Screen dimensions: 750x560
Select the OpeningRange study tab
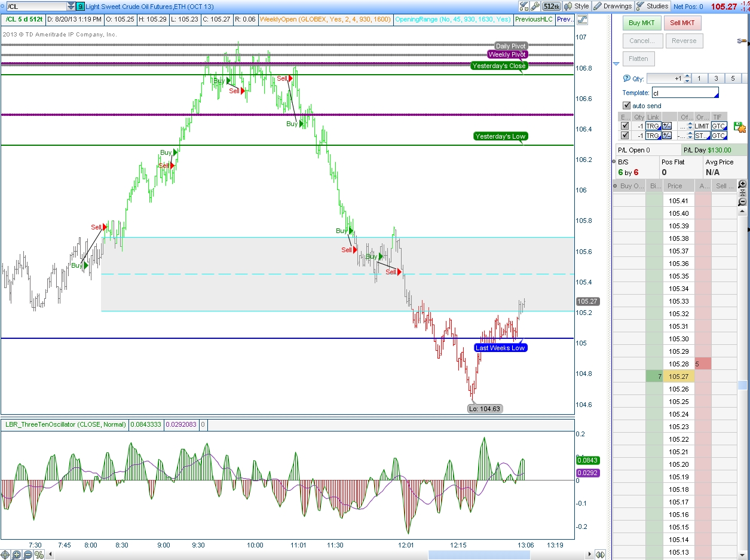453,19
